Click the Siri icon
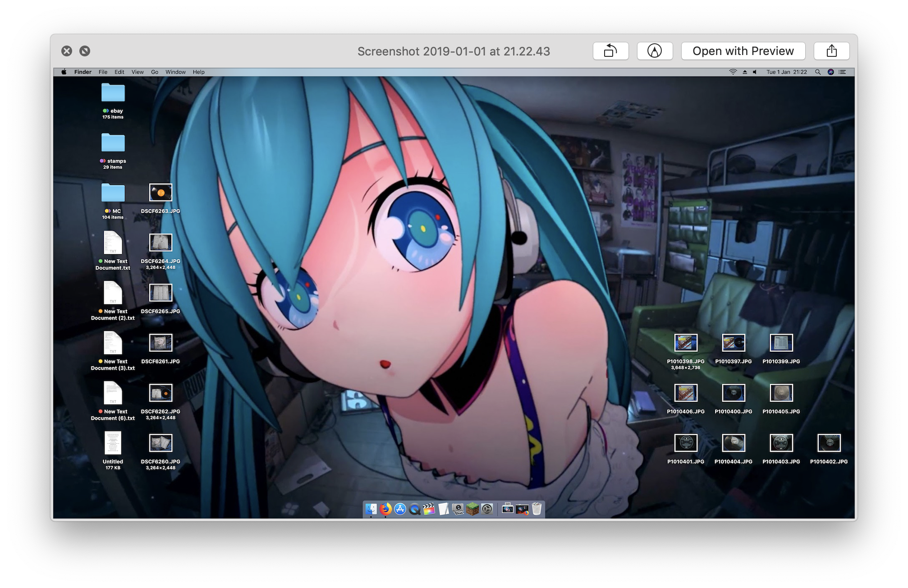Viewport: 908px width, 588px height. [830, 72]
